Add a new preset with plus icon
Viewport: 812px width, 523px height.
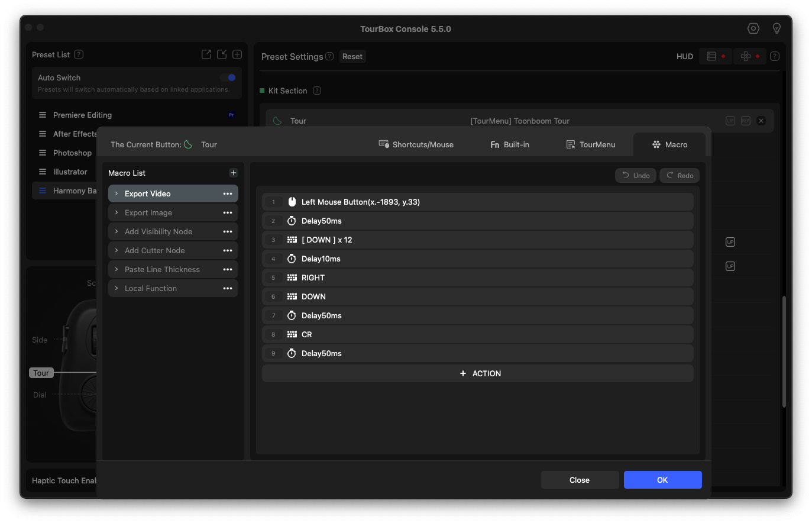click(x=237, y=54)
